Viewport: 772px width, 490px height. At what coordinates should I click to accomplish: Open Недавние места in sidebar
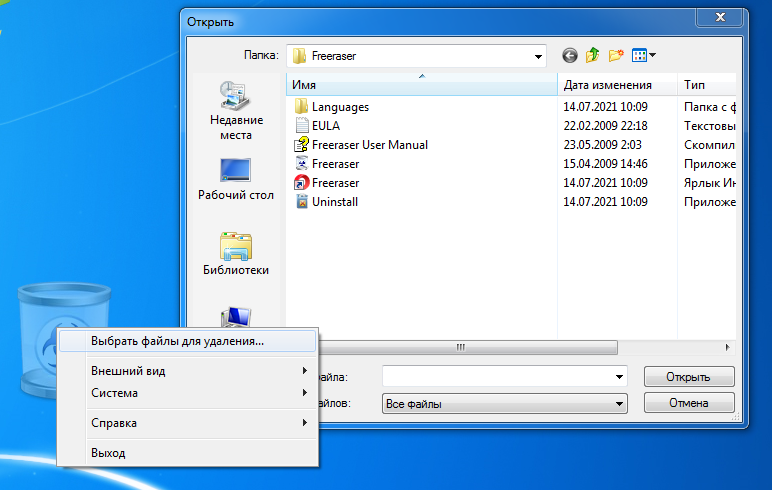236,110
